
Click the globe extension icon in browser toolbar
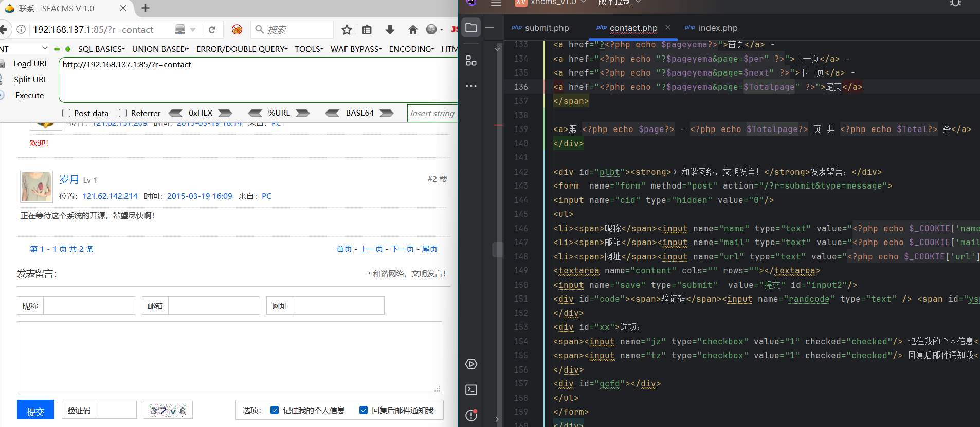point(431,29)
